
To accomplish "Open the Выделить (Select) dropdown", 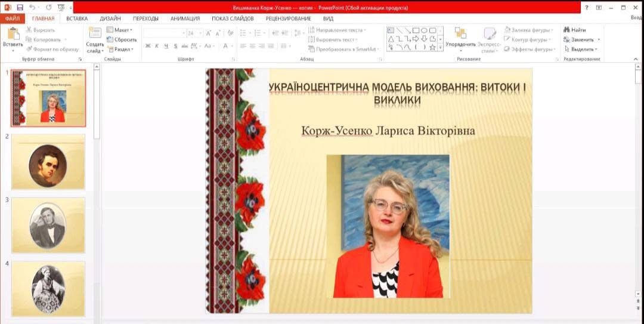I will coord(581,50).
